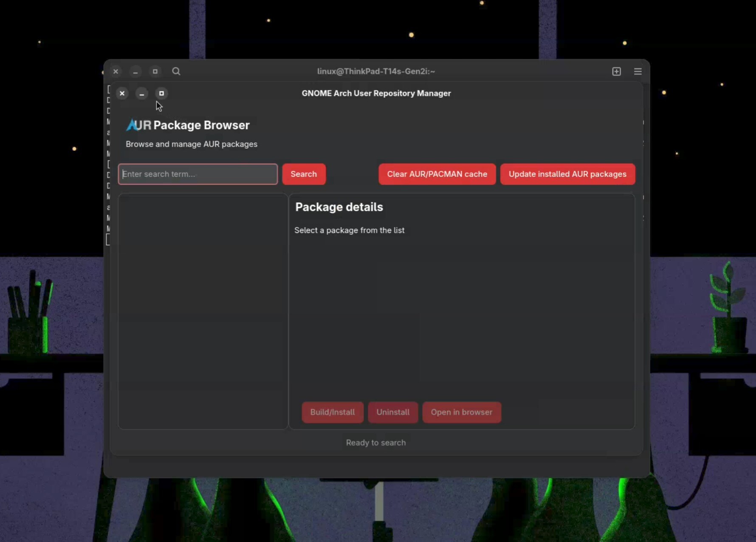
Task: Open the terminal hamburger menu
Action: pos(638,71)
